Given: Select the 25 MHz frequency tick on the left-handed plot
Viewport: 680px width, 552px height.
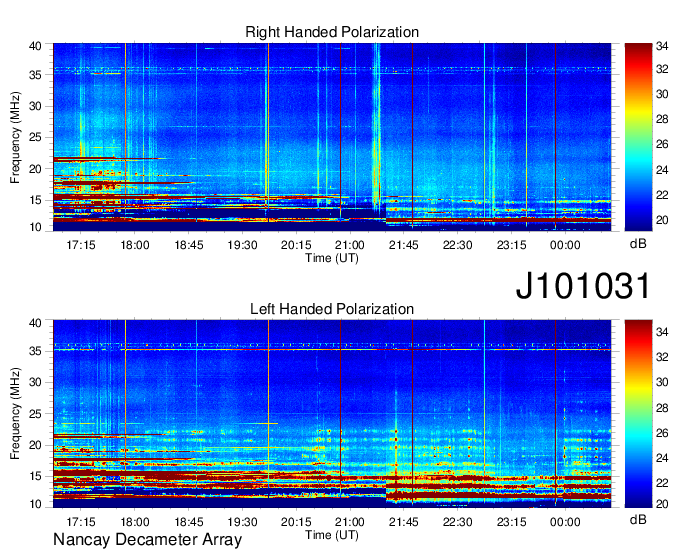Looking at the screenshot, I should 35,414.
